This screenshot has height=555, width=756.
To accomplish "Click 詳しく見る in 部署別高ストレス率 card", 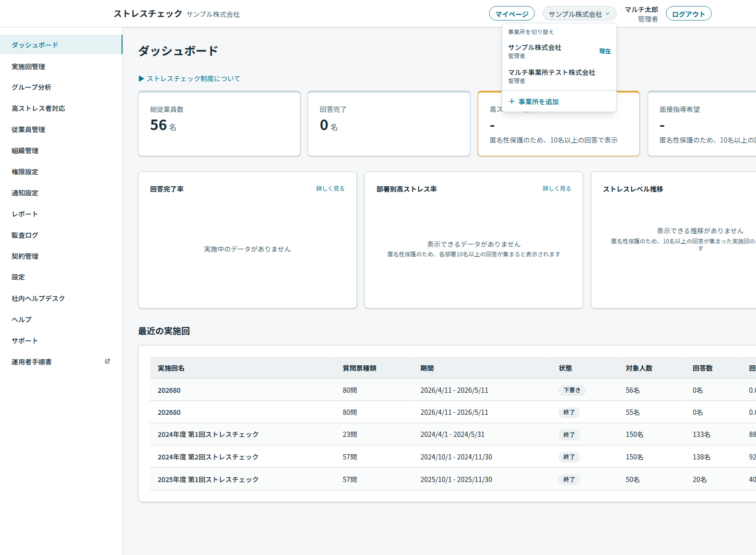I will point(556,189).
